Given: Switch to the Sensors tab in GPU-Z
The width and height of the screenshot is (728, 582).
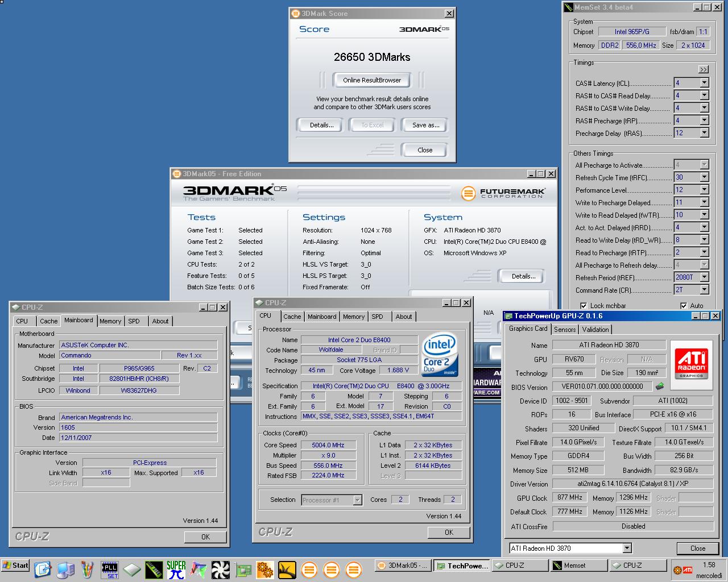Looking at the screenshot, I should [565, 330].
